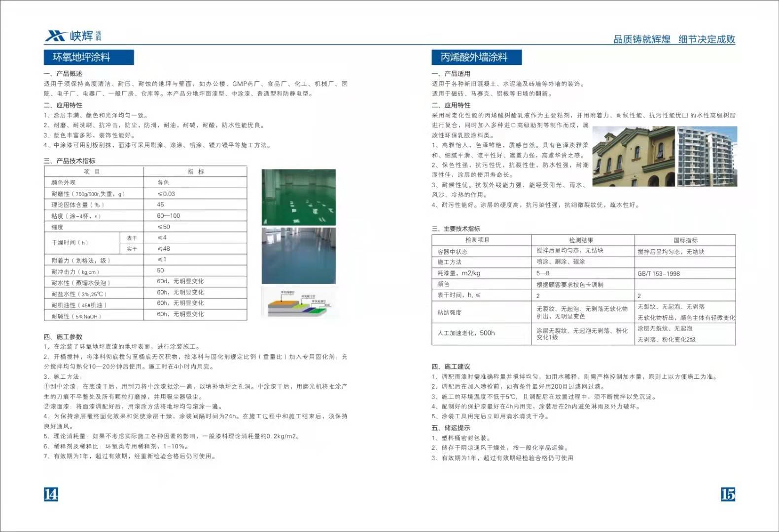The image size is (779, 532).
Task: Click the 检测项目 table column header
Action: pos(477,240)
